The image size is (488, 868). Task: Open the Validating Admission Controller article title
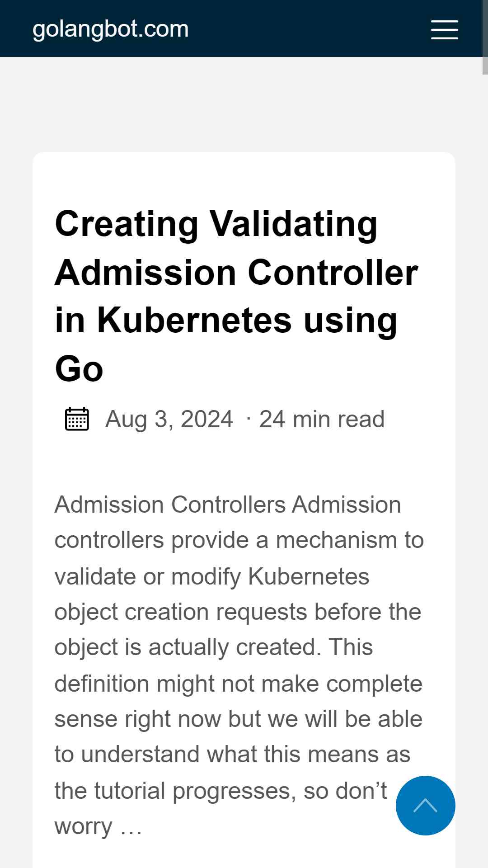(236, 296)
